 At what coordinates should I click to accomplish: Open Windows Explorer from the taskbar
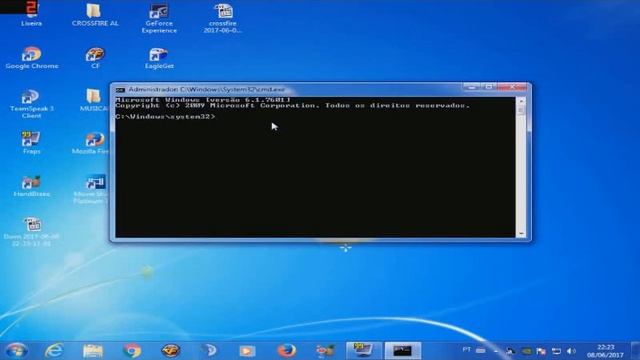coord(93,351)
